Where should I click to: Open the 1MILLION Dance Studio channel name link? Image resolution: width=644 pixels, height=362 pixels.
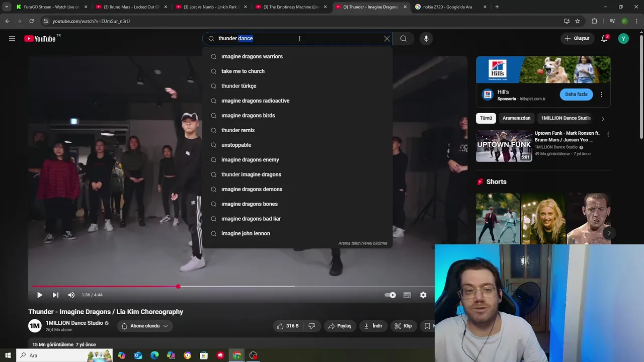(x=74, y=323)
